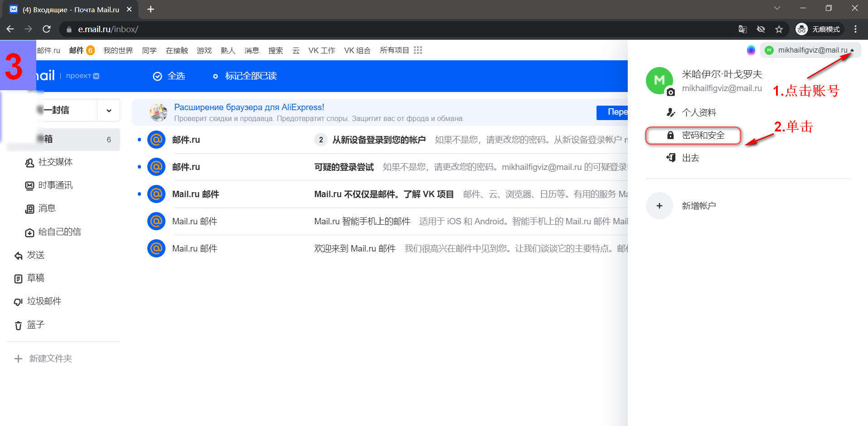The width and height of the screenshot is (868, 426).
Task: Open the all-projects grid icon
Action: point(418,50)
